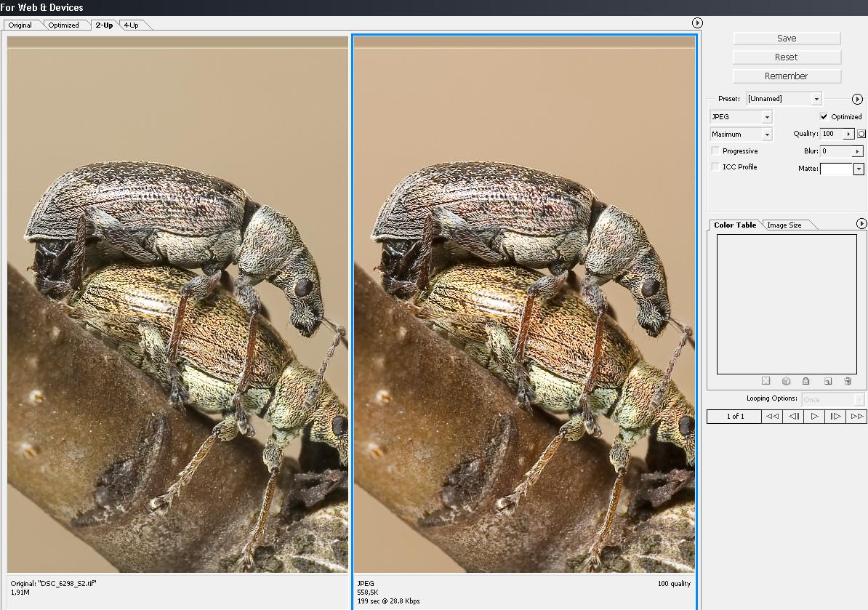Screen dimensions: 868x610
Task: Click the map to transparent color table icon
Action: pyautogui.click(x=765, y=381)
